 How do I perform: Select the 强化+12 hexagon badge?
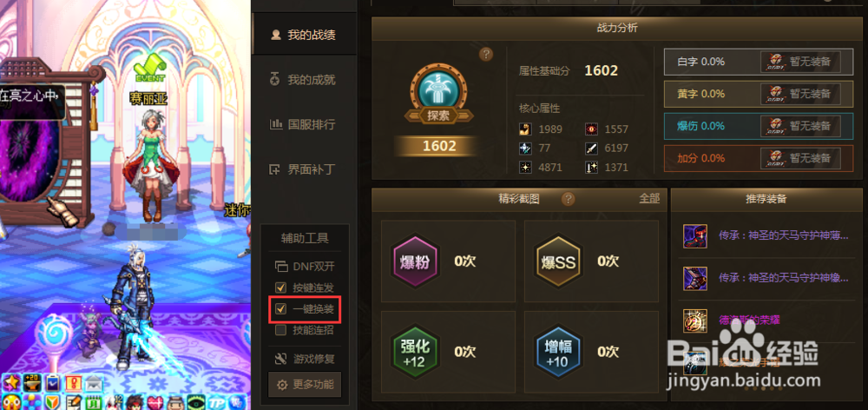click(x=415, y=352)
